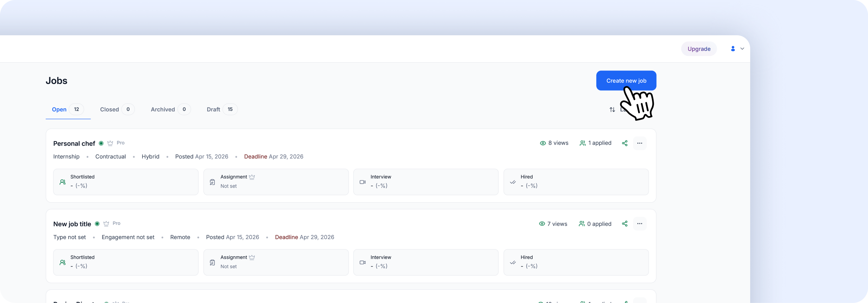Click the green status dot beside New job title
This screenshot has width=868, height=303.
point(97,224)
